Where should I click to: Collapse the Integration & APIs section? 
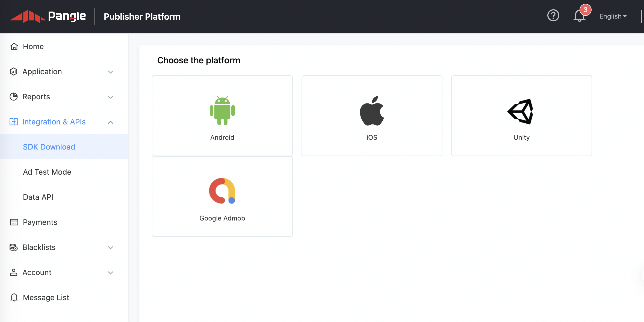110,122
